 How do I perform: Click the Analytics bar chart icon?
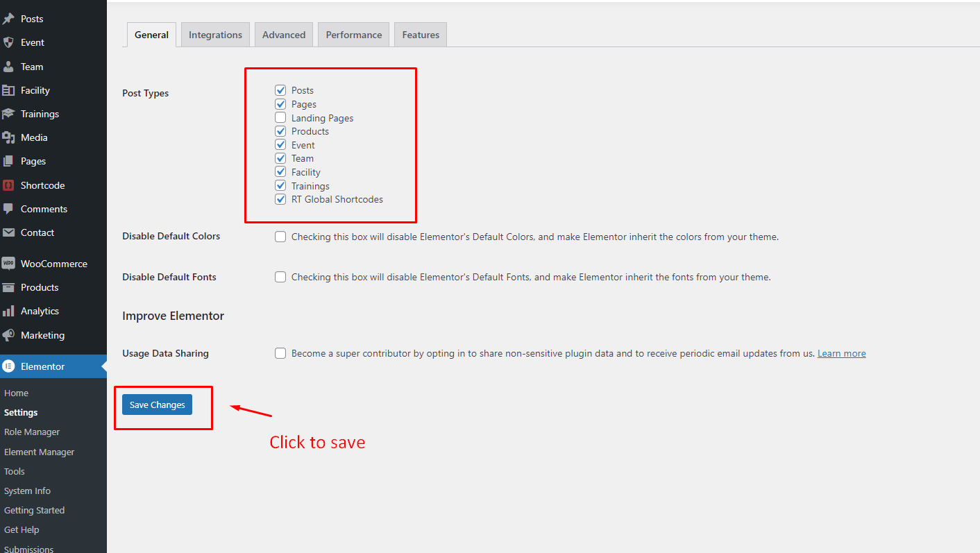tap(8, 311)
